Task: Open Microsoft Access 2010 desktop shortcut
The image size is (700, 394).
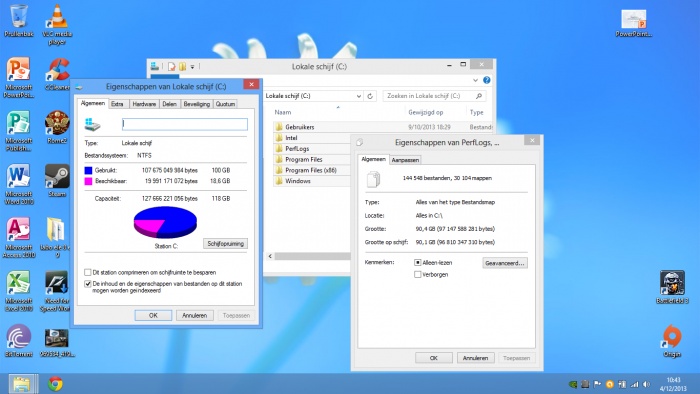Action: 18,237
